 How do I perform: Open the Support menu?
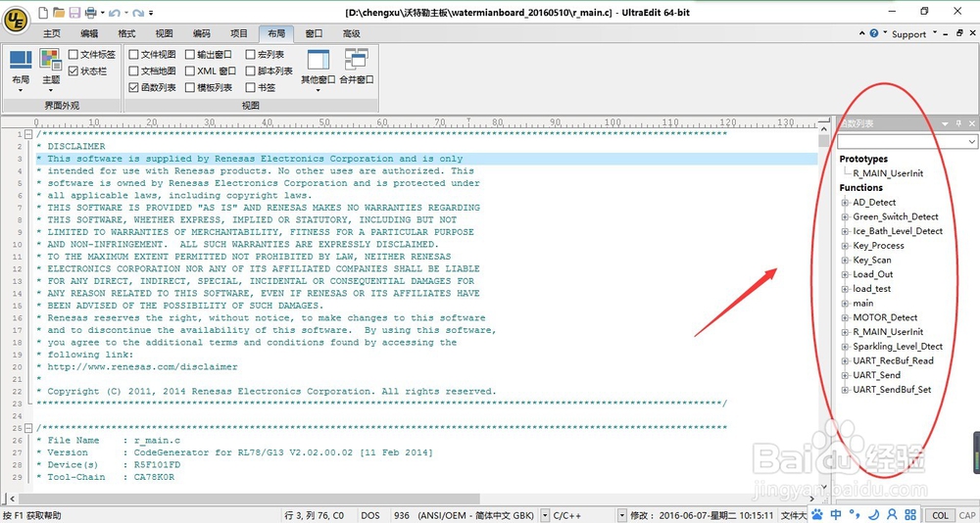point(914,33)
